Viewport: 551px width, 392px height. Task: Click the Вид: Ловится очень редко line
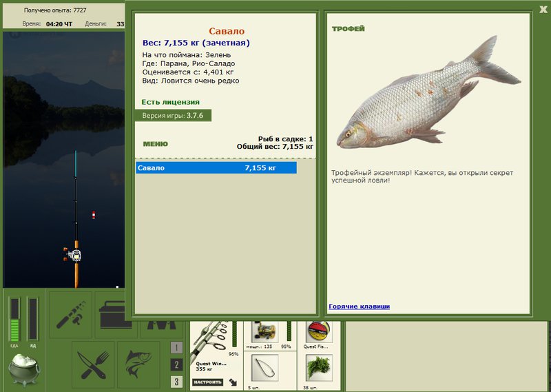tap(191, 81)
